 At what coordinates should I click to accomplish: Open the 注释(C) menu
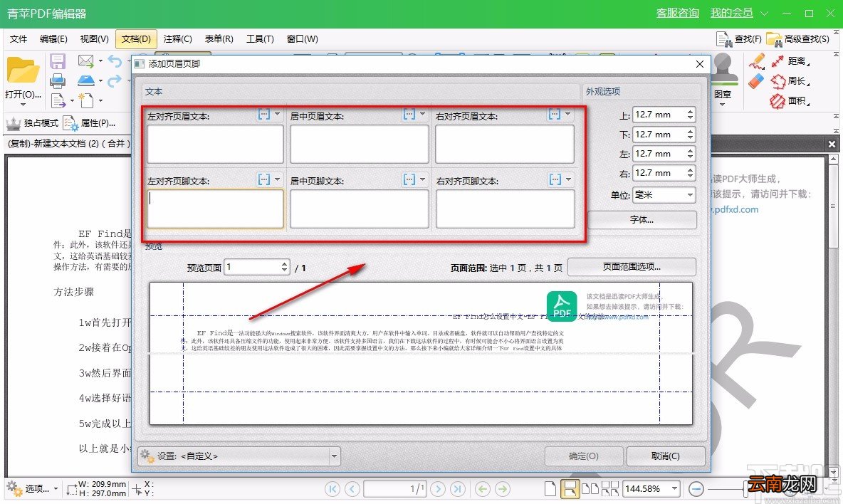178,38
